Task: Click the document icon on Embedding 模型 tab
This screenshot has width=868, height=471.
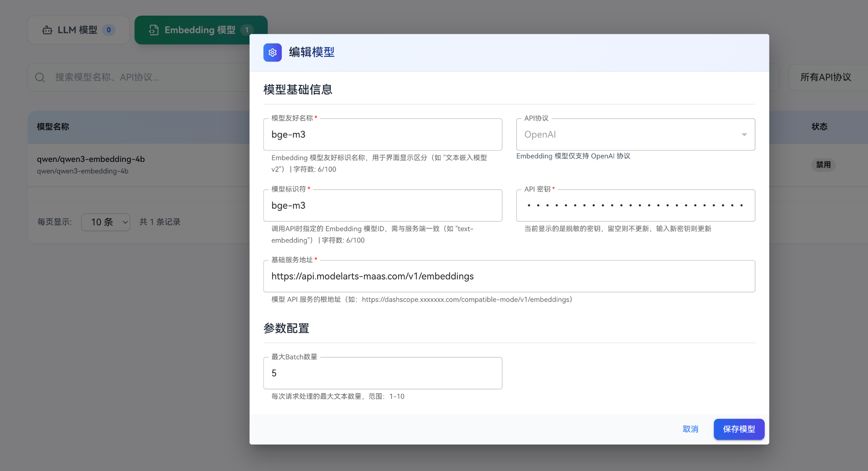Action: click(154, 30)
